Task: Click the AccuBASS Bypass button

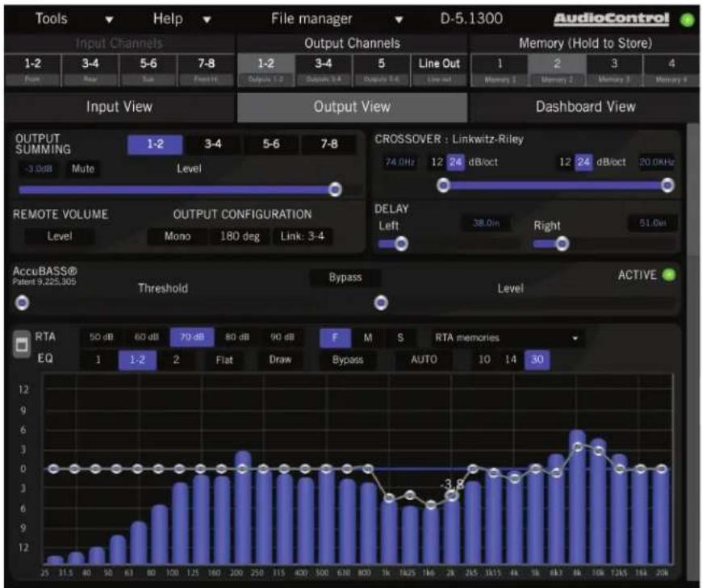Action: point(345,277)
